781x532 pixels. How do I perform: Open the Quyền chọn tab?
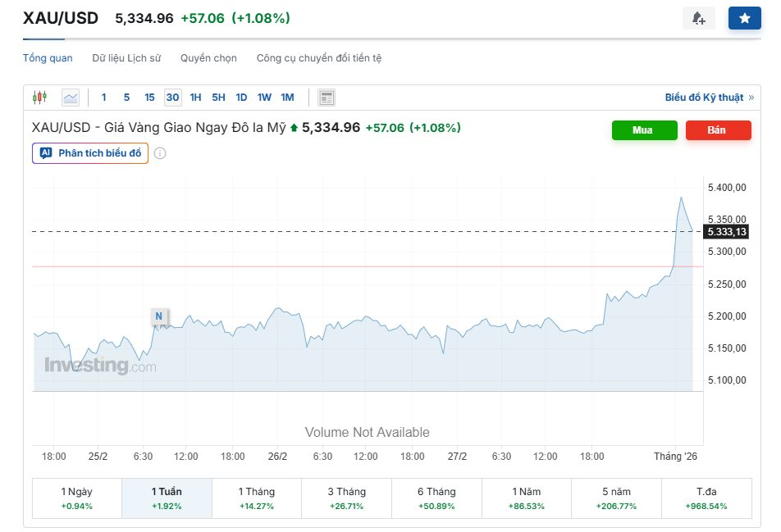click(208, 58)
